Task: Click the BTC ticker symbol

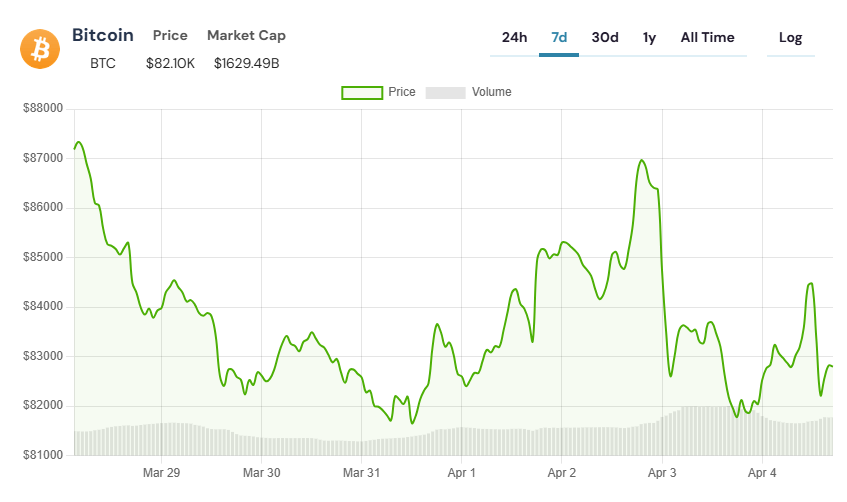Action: [x=103, y=63]
